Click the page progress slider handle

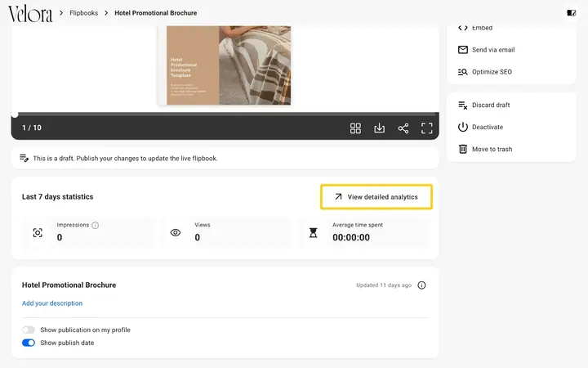click(x=14, y=114)
